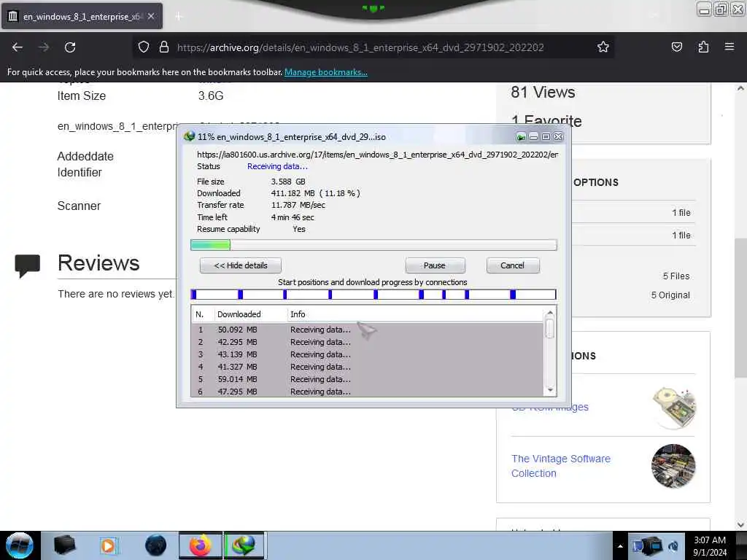Switch to Internet Download Manager taskbar icon
The width and height of the screenshot is (747, 560).
tap(244, 545)
